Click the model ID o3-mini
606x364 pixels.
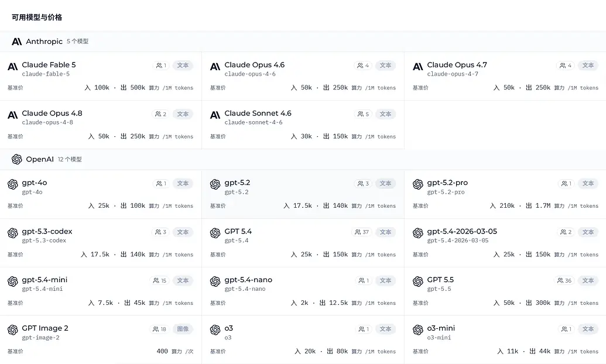439,338
